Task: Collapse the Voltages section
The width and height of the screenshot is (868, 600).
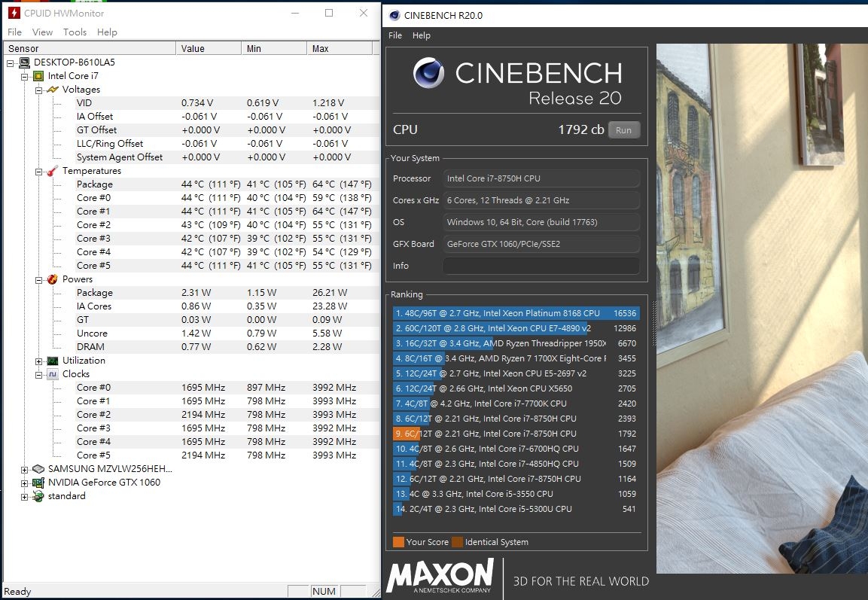Action: (x=38, y=90)
